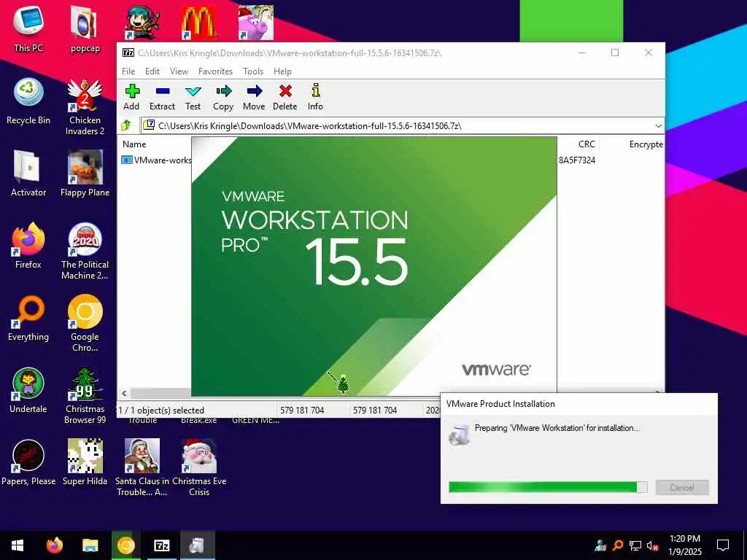The height and width of the screenshot is (560, 747).
Task: Select the pink pig desktop shortcut
Action: click(x=256, y=23)
